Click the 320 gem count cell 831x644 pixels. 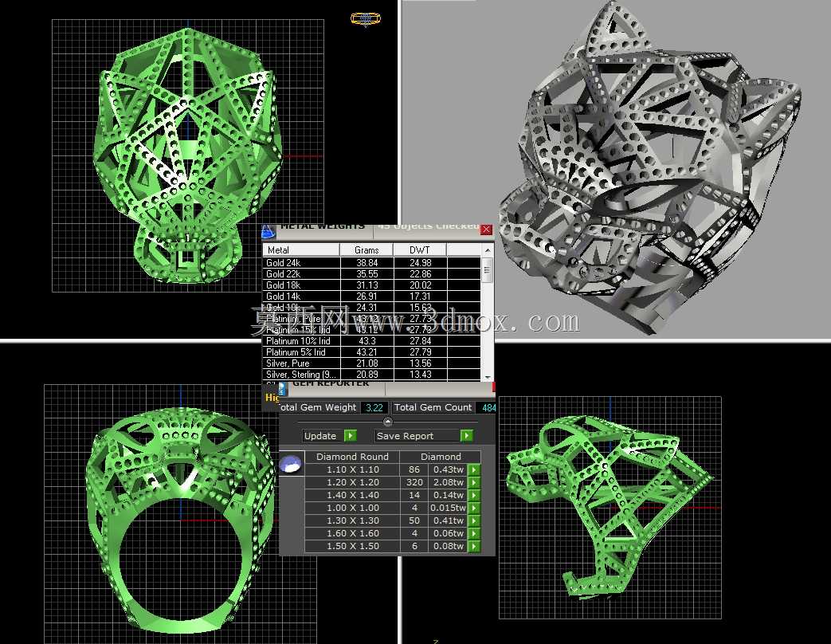coord(414,482)
